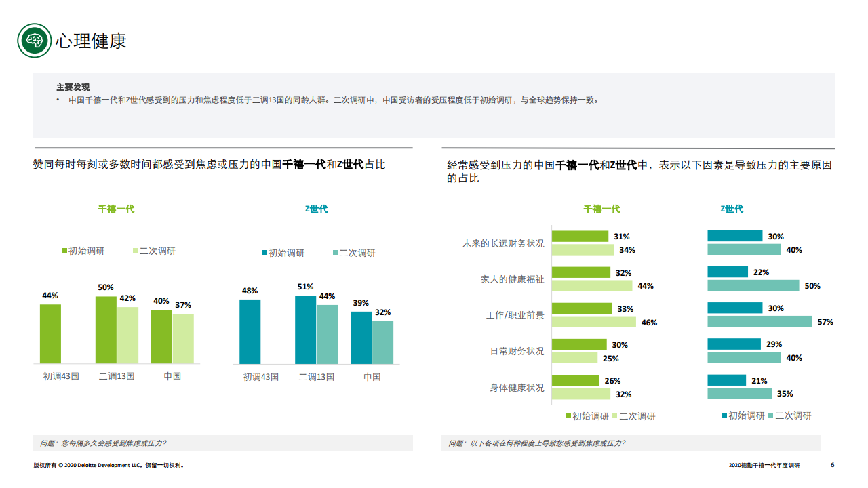Click the light teal 二次调研 legend square below the Z世代 stress-factor bars

tap(771, 415)
